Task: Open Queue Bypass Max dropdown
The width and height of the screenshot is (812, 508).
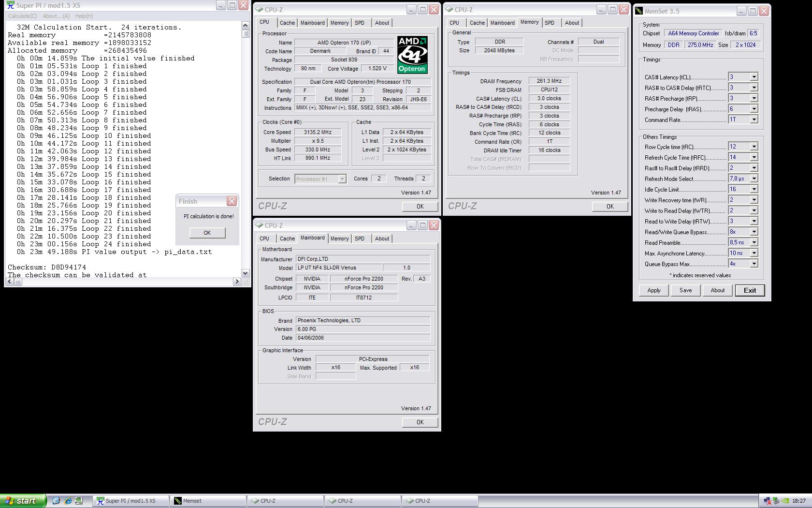Action: pos(754,264)
